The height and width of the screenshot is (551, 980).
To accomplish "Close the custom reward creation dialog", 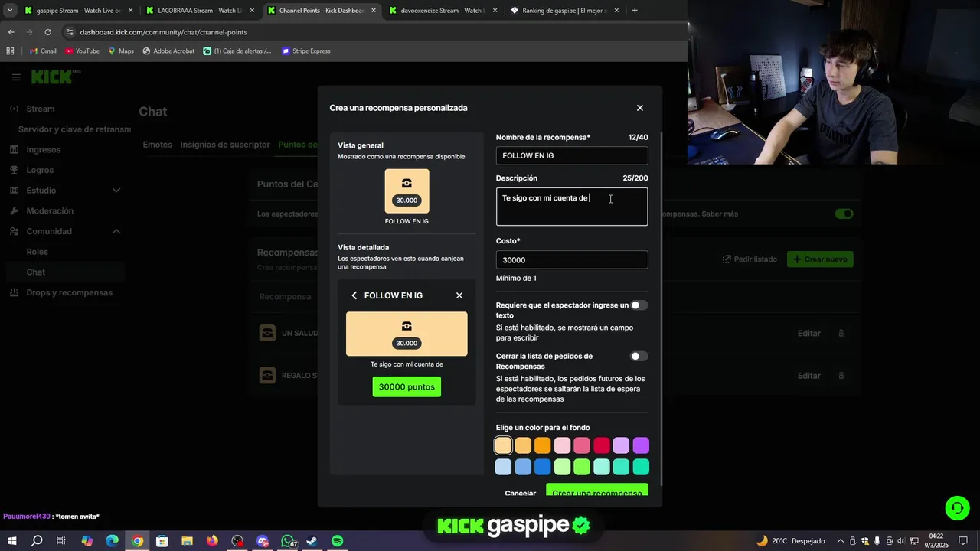I will click(640, 108).
